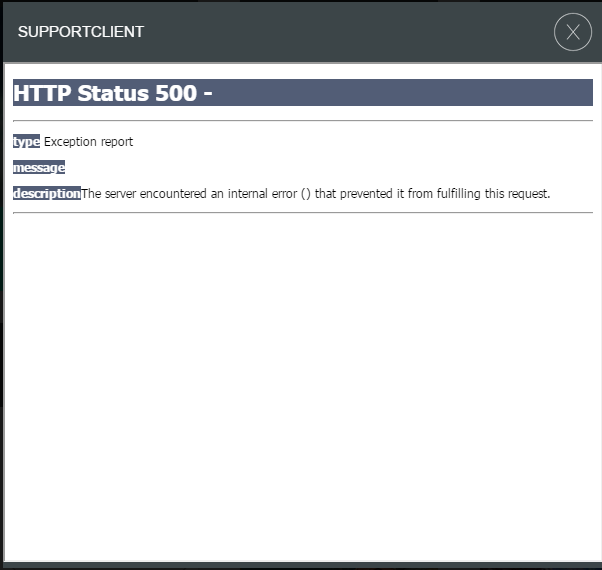
Task: Select the highlighted 'description' label
Action: pyautogui.click(x=47, y=194)
